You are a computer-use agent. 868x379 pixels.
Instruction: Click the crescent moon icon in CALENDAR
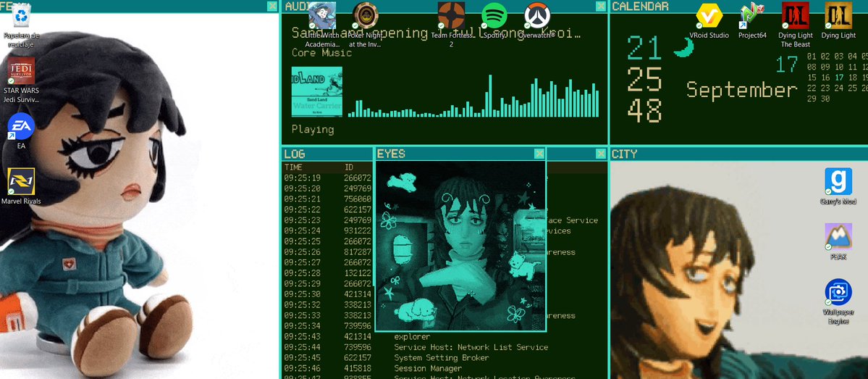(x=683, y=47)
